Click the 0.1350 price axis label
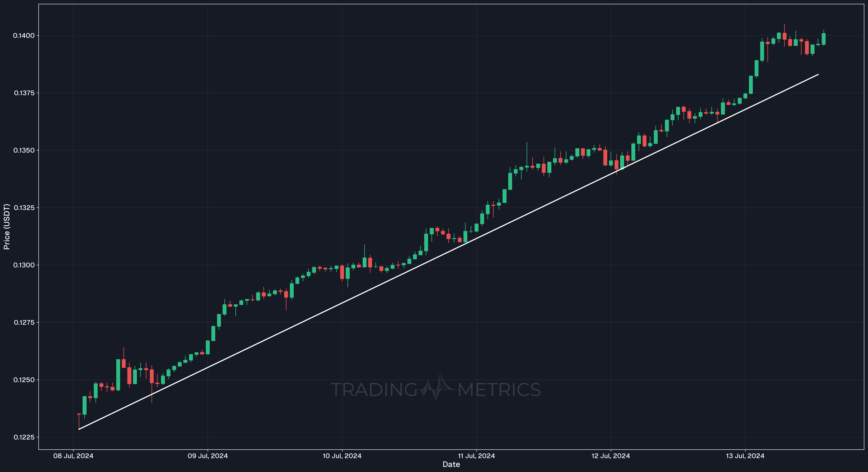This screenshot has height=472, width=868. point(24,150)
